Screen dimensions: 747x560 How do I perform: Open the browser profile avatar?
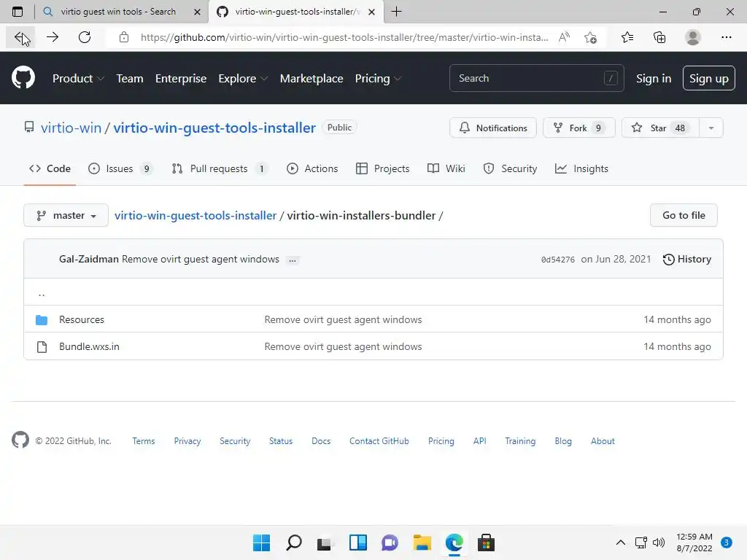tap(693, 37)
